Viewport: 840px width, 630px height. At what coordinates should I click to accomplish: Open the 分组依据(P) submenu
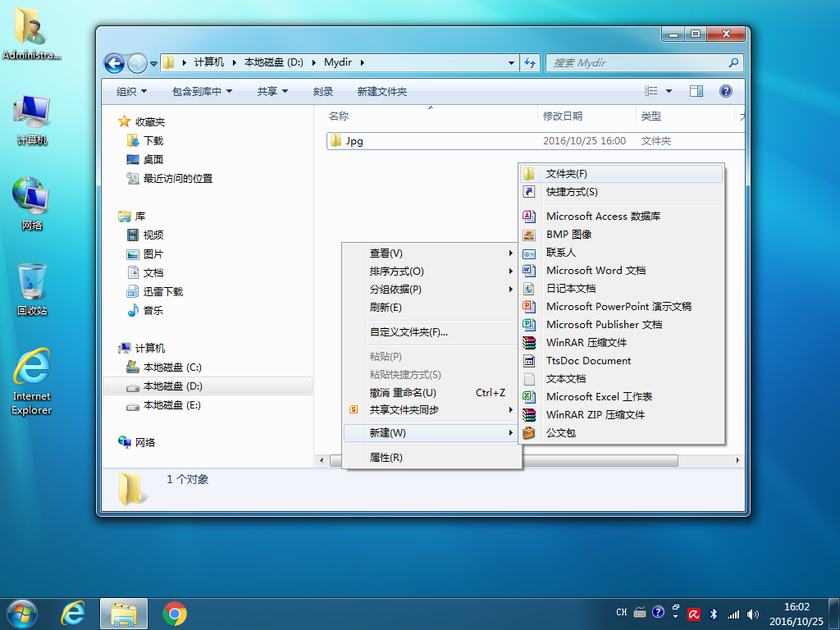[x=431, y=290]
